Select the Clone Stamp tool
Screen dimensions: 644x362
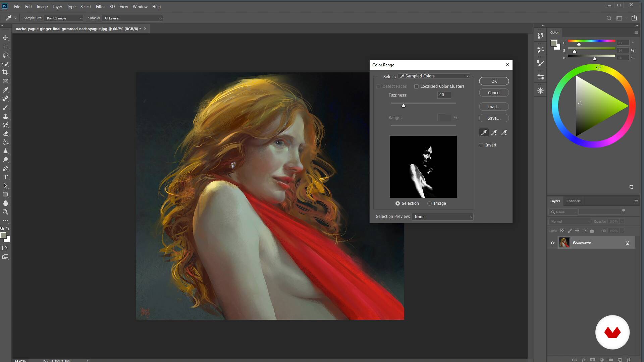(x=5, y=116)
